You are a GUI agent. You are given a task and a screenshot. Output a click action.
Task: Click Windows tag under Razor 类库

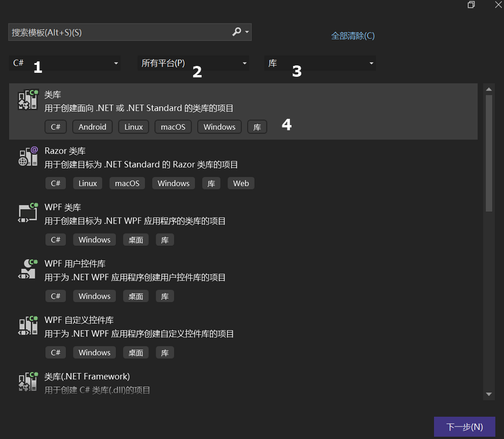click(173, 183)
